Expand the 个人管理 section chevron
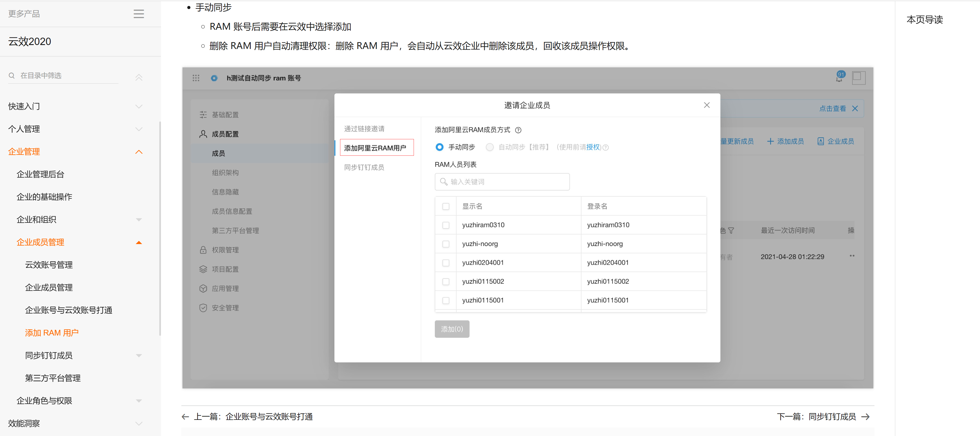Image resolution: width=980 pixels, height=436 pixels. [x=139, y=129]
